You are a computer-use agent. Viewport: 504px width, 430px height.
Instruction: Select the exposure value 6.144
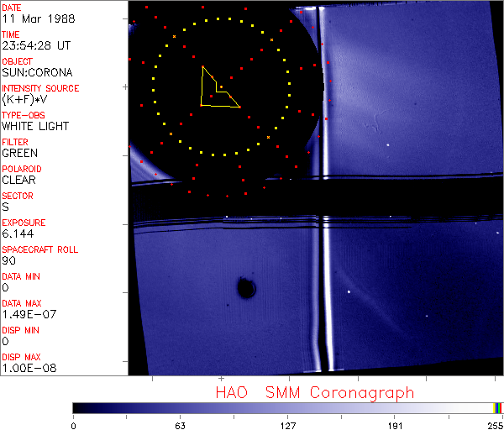(x=18, y=233)
